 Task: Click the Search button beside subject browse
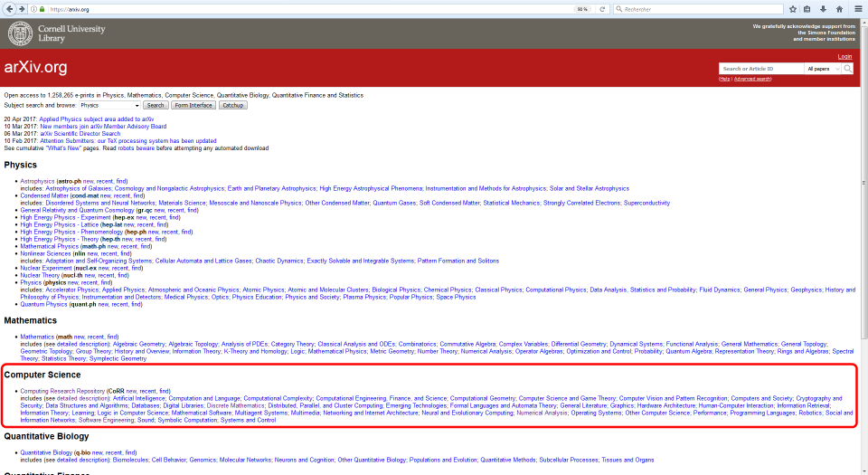pos(156,105)
